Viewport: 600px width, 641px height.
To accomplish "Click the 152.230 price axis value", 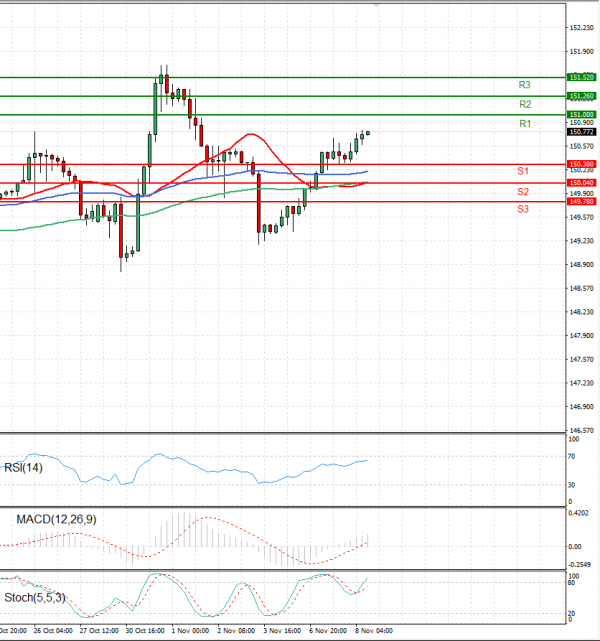I will [582, 28].
